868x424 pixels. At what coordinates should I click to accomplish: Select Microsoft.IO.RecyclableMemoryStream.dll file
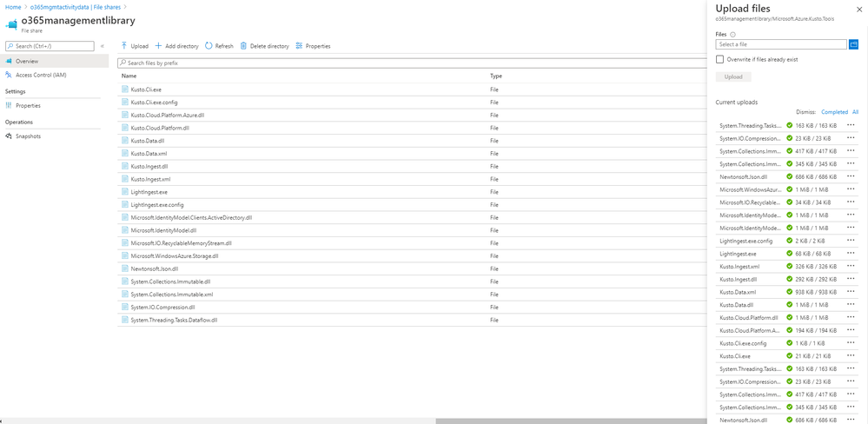[x=181, y=243]
